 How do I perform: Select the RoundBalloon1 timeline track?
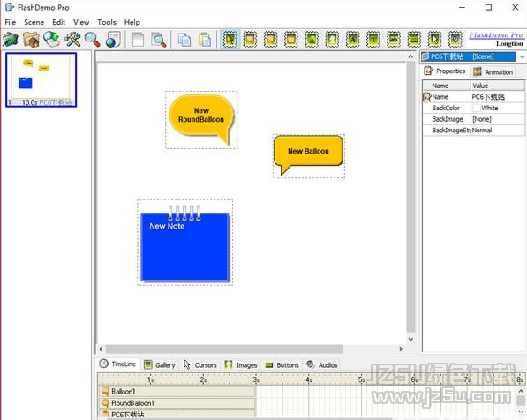(177, 403)
